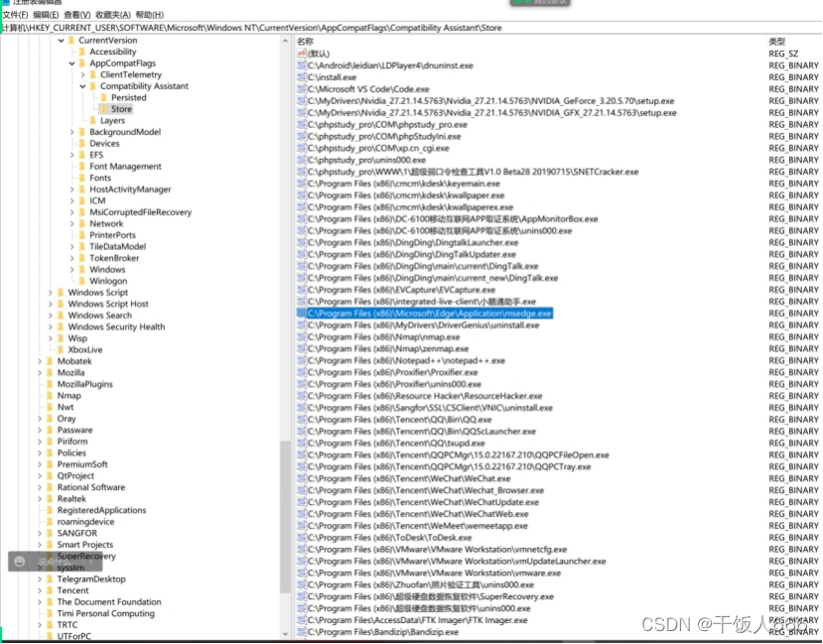Select the zenmap.exe registry value
The image size is (823, 644).
coord(388,348)
